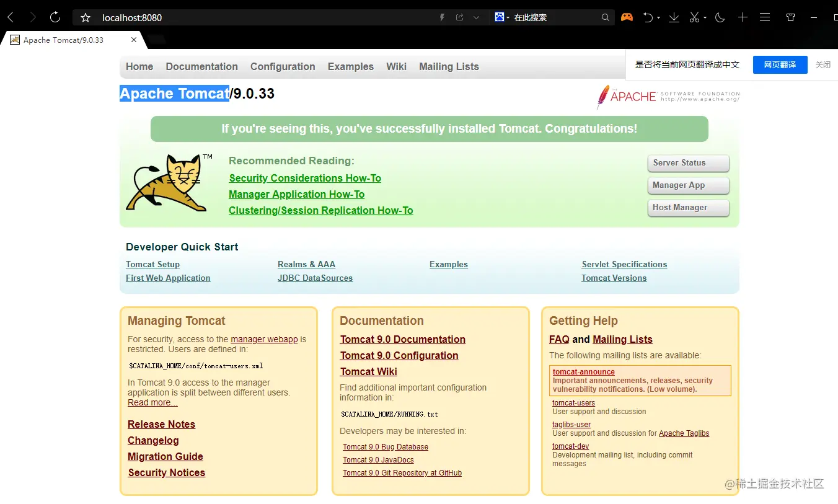Open the Baidu search engine selector
This screenshot has width=838, height=504.
[x=502, y=17]
